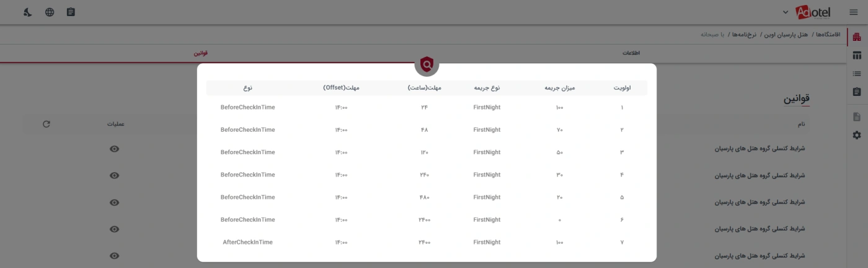This screenshot has height=268, width=868.
Task: Open the hamburger menu beside Adotel logo
Action: point(854,12)
